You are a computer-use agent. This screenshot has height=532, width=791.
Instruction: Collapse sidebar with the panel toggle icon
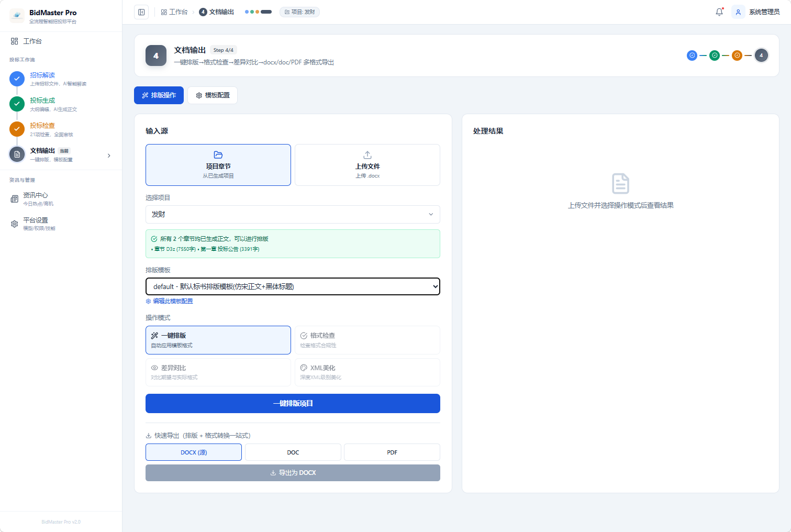click(x=141, y=12)
